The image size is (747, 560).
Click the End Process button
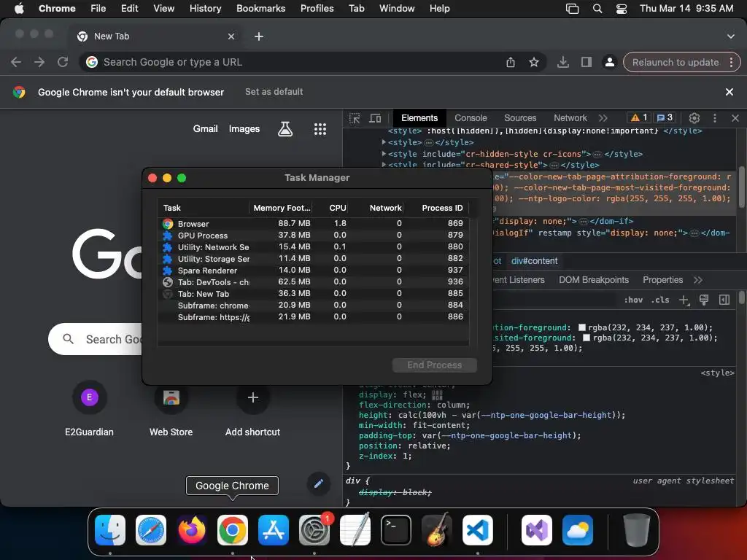point(434,365)
